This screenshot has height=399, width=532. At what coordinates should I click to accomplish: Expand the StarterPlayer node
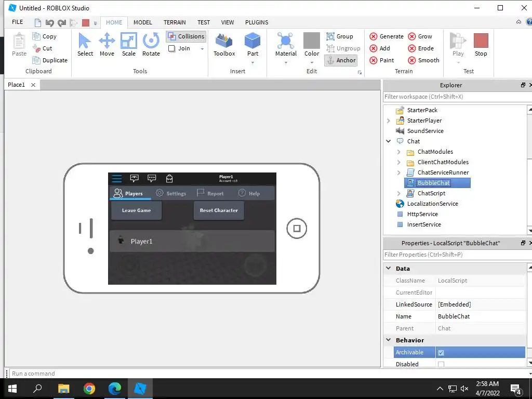389,121
